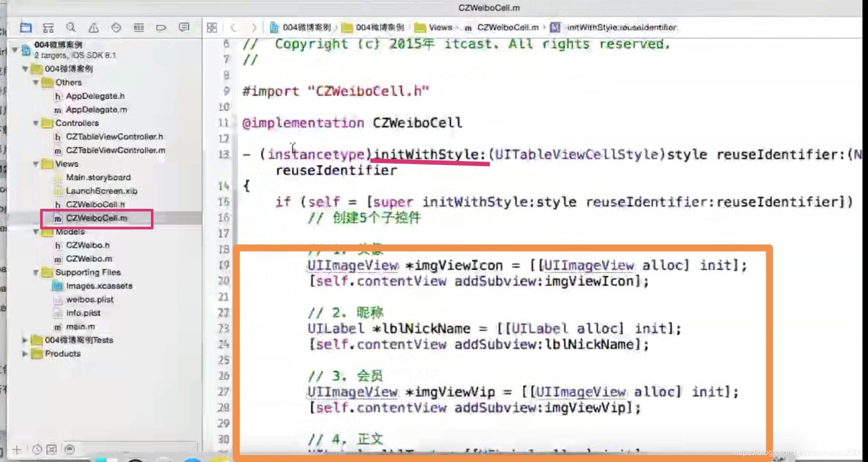Go back in editor history
This screenshot has height=462, width=868.
click(233, 28)
